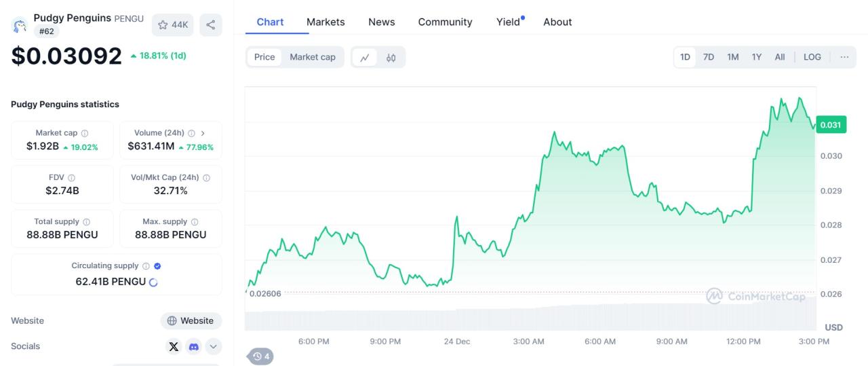This screenshot has width=868, height=366.
Task: Click Pudgy Penguins statistics heading
Action: pos(65,105)
